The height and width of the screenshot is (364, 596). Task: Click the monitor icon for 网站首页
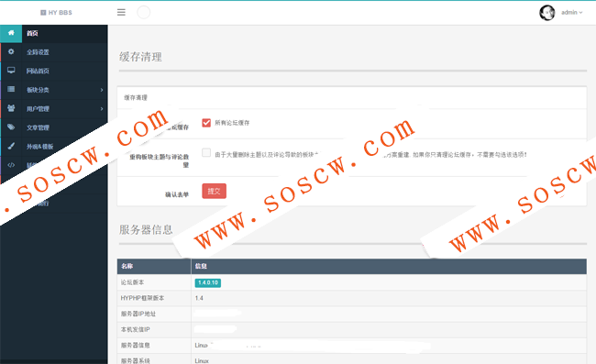point(11,71)
